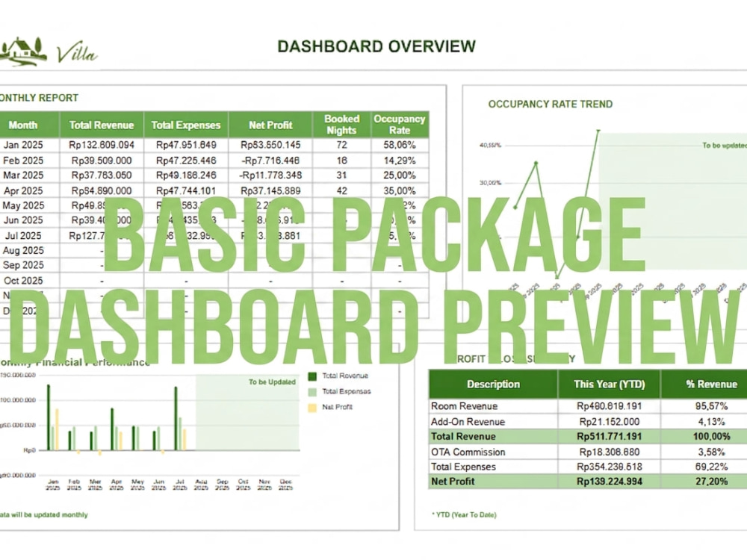This screenshot has width=747, height=560.
Task: Click Total Expenses header in monthly report table
Action: coord(186,125)
